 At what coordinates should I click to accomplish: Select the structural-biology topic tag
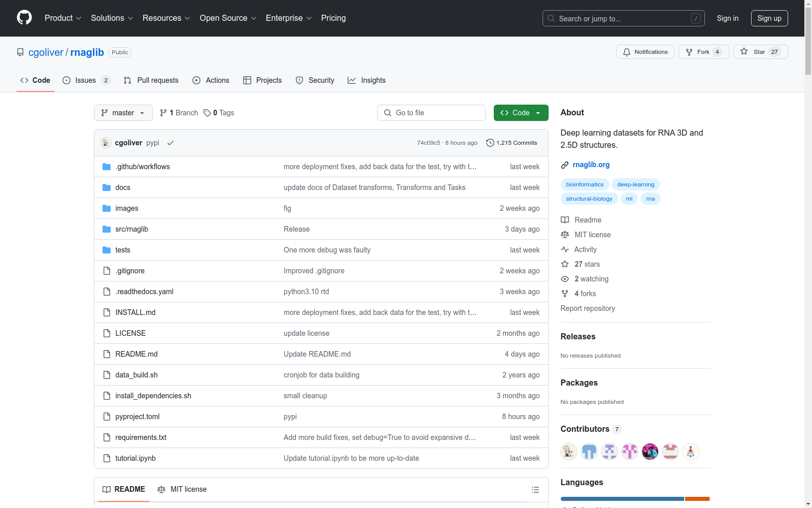pyautogui.click(x=589, y=199)
